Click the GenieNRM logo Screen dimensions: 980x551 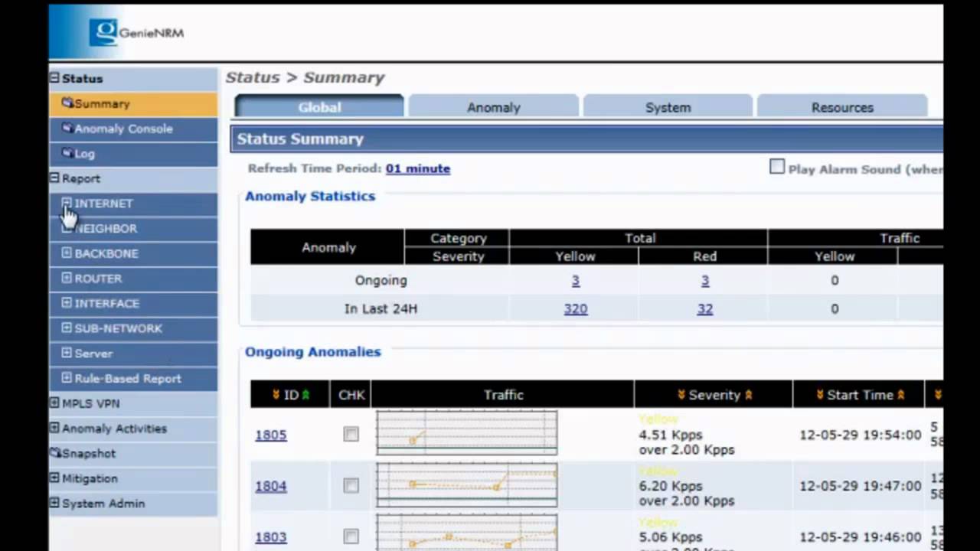[x=136, y=32]
